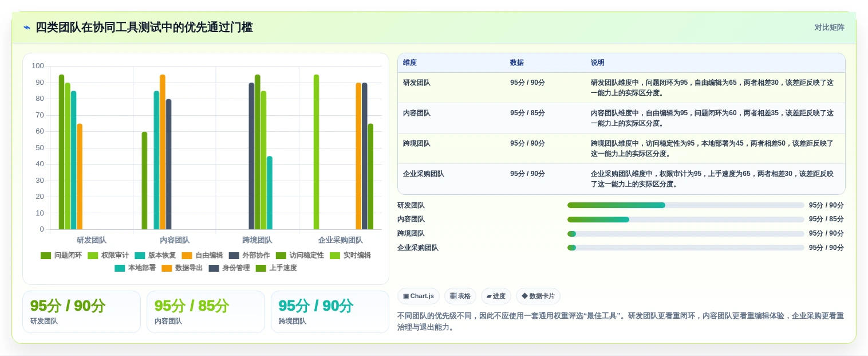Select the 表格 chip
868x356 pixels.
tap(460, 296)
